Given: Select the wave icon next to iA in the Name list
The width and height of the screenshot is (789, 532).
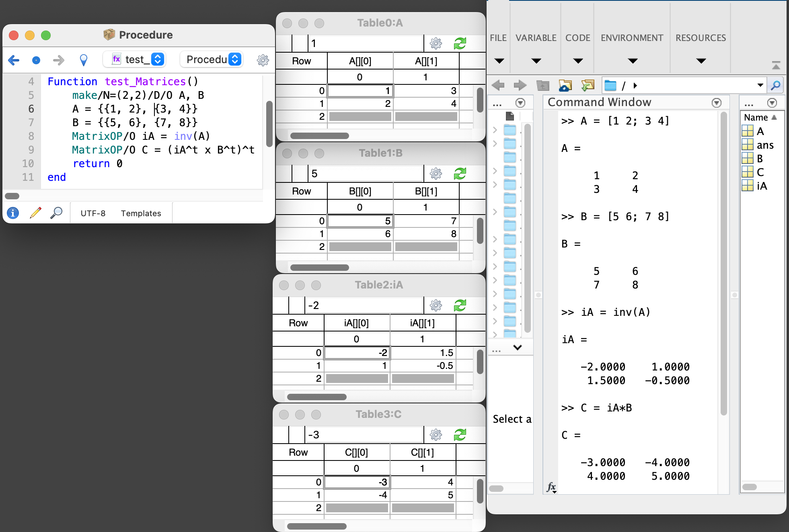Looking at the screenshot, I should pyautogui.click(x=747, y=186).
